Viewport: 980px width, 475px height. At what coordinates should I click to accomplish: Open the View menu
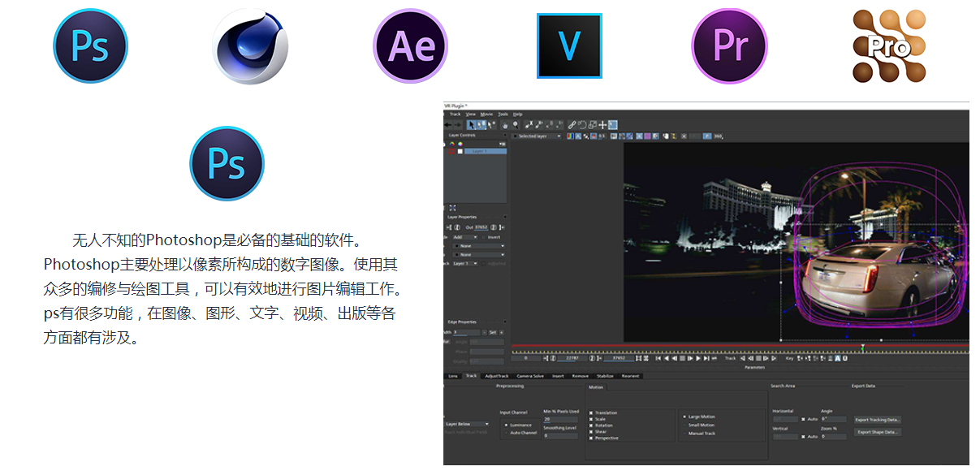[x=471, y=114]
